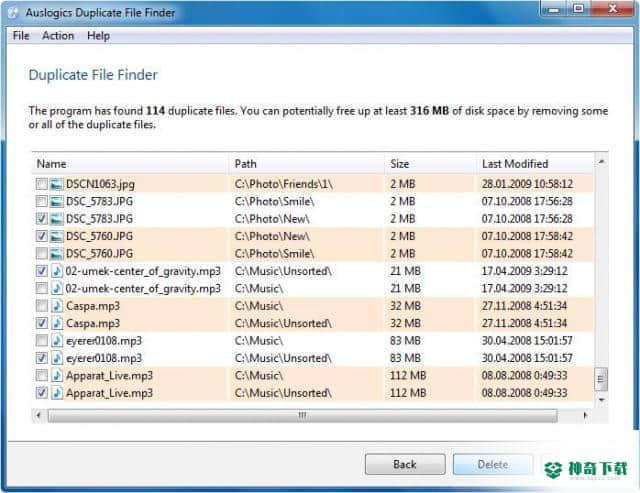The width and height of the screenshot is (640, 493).
Task: Click image icon of DSC_5760.JPG in Smile
Action: tap(57, 254)
